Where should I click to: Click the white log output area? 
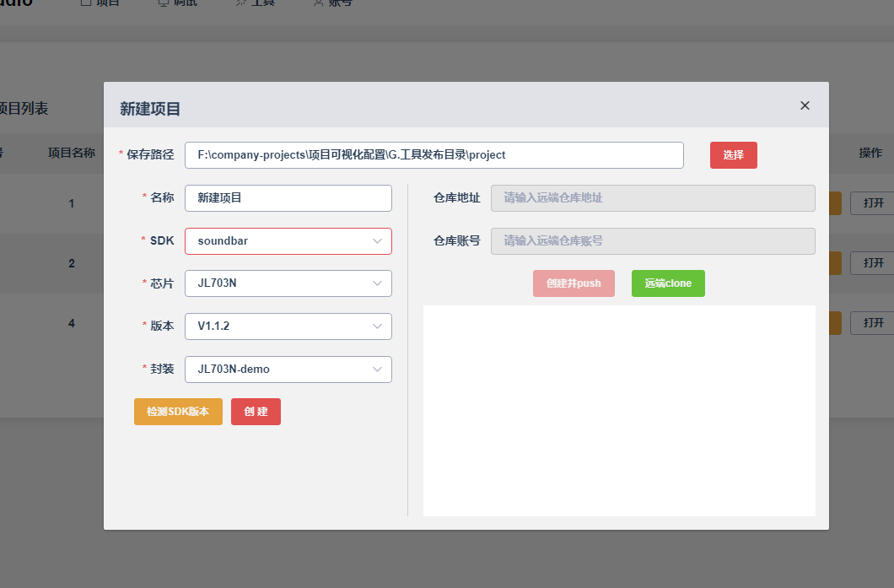pyautogui.click(x=619, y=411)
